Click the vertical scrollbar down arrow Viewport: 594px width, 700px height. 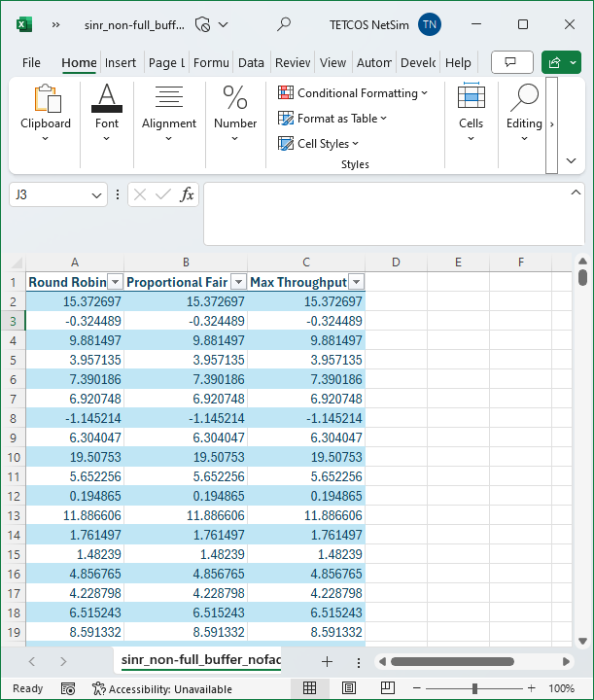click(582, 641)
